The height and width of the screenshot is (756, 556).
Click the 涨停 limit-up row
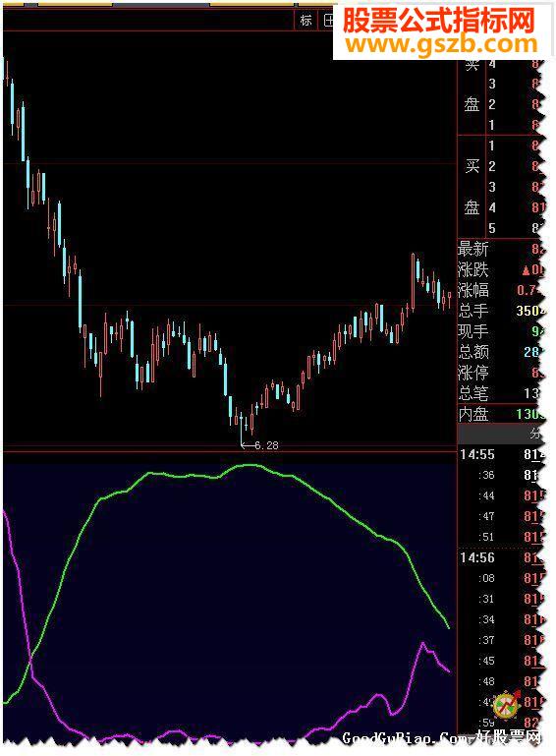pos(501,373)
